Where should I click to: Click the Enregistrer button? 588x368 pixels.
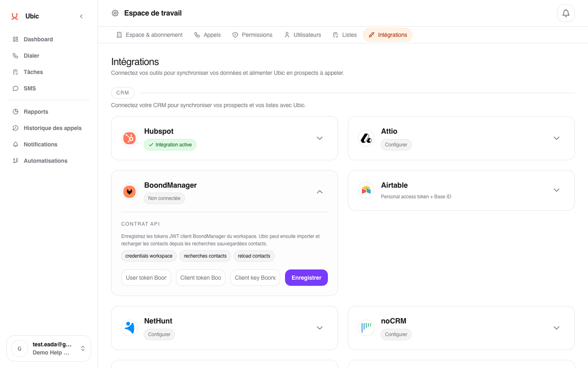pyautogui.click(x=306, y=278)
